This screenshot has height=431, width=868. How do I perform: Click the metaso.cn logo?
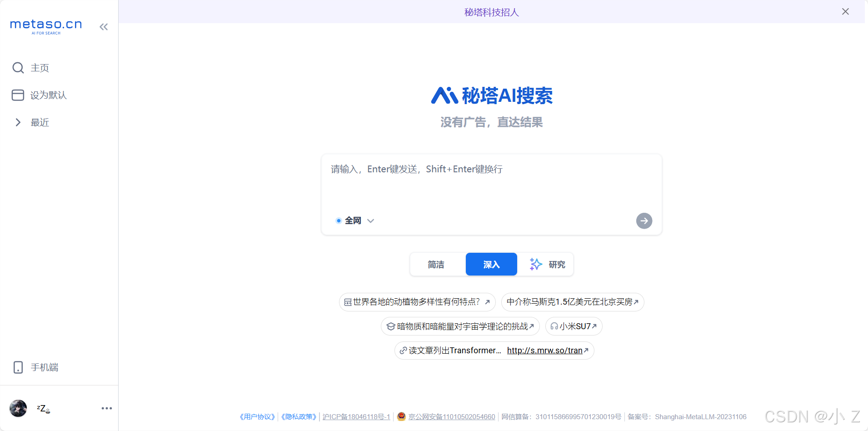point(46,26)
